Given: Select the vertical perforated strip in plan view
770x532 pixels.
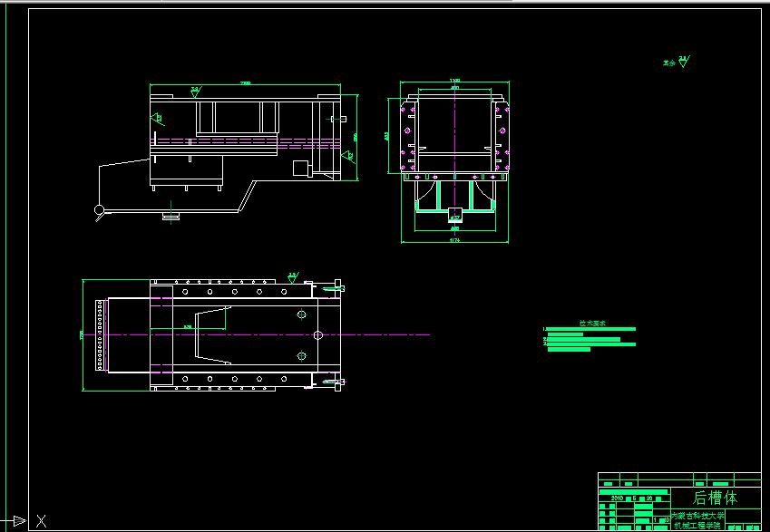Looking at the screenshot, I should 100,334.
